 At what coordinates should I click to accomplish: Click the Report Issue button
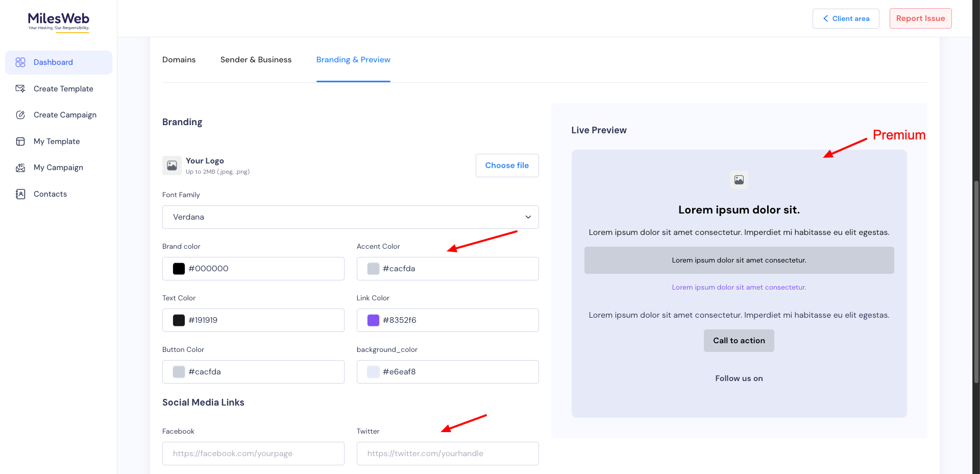tap(920, 18)
